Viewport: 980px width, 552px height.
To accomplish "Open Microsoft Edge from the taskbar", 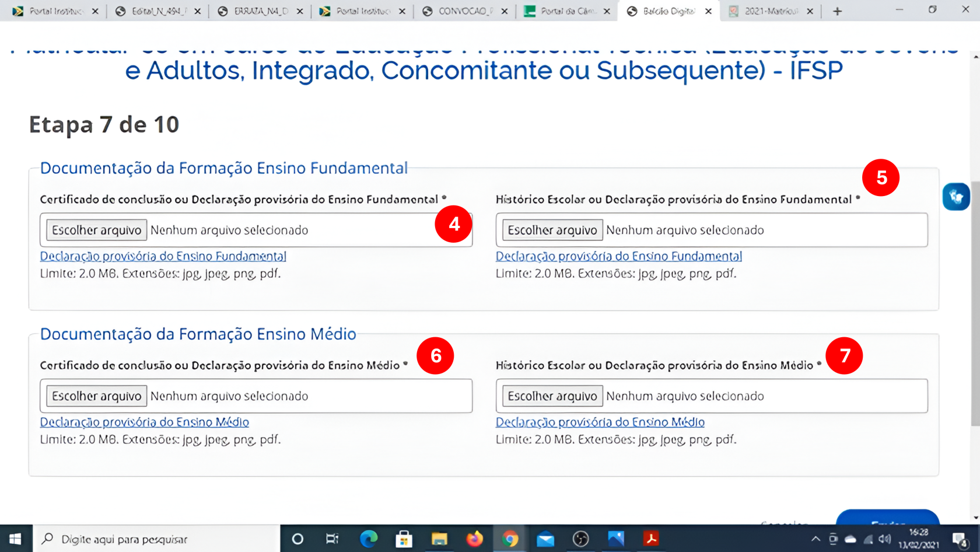I will [x=369, y=539].
